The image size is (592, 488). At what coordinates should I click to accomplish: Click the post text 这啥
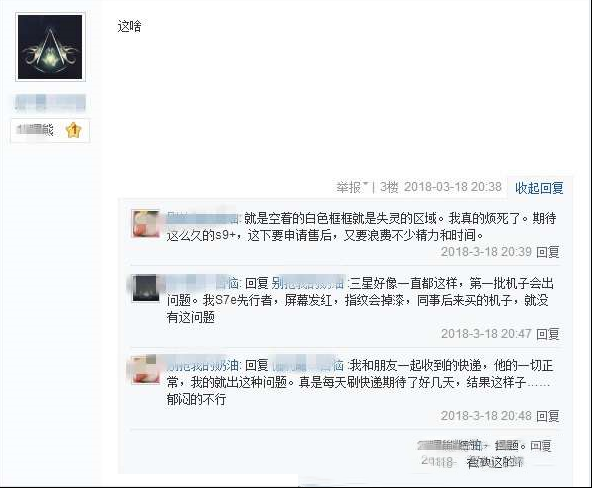pos(130,26)
